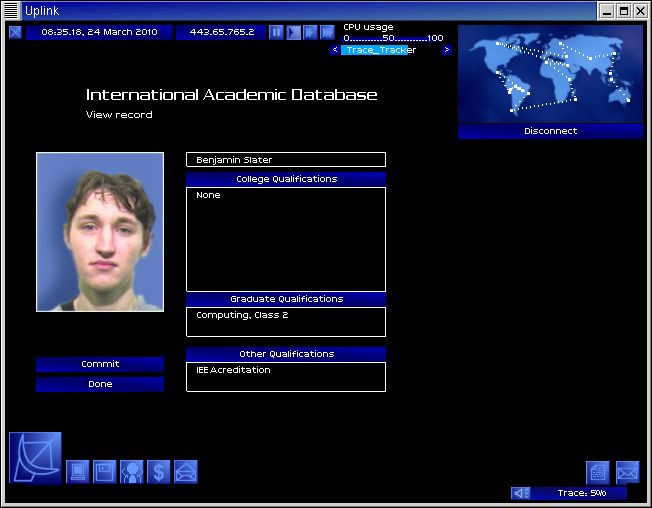Edit the Computing, Class 2 graduate field
This screenshot has height=508, width=652.
286,322
